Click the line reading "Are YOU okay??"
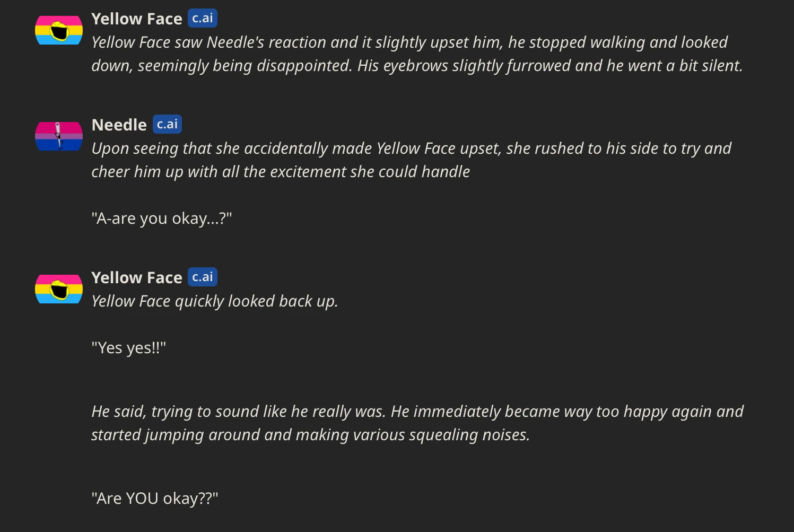 click(x=154, y=498)
